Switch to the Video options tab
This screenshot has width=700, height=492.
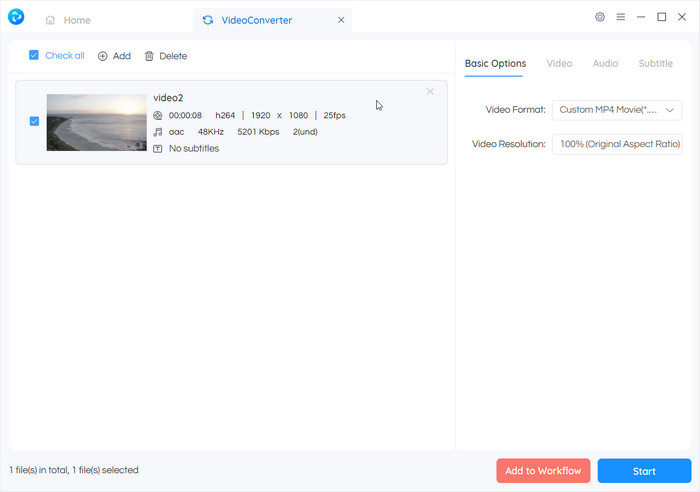click(559, 64)
